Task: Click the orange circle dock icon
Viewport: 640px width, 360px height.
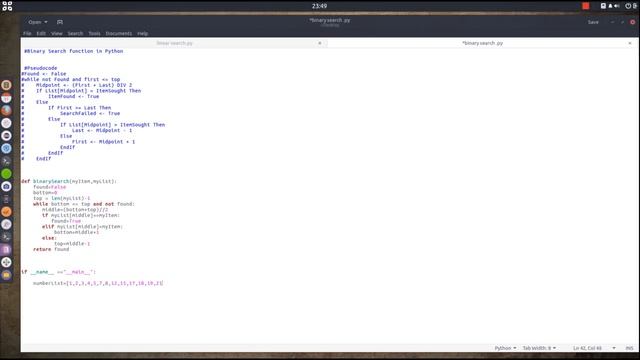Action: [6, 212]
